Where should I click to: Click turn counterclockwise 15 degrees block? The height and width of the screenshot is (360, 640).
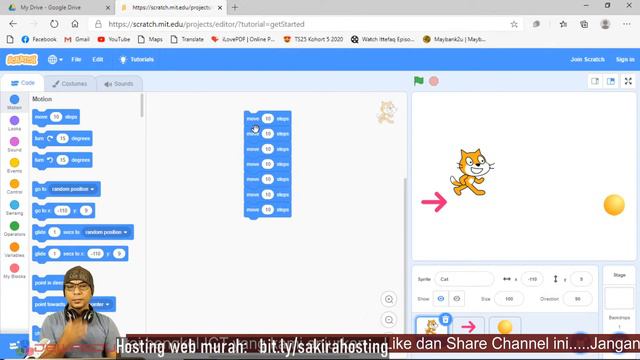[62, 160]
